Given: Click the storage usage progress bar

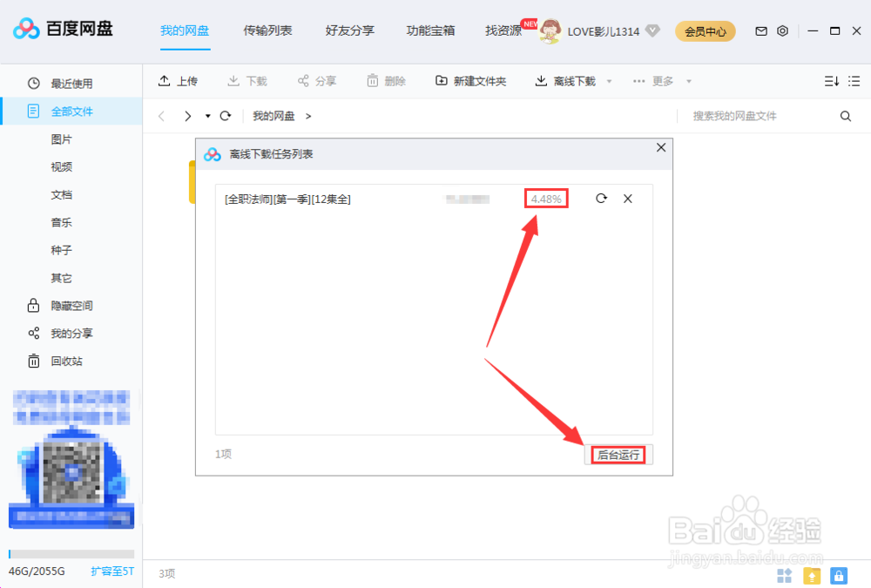Looking at the screenshot, I should point(71,553).
